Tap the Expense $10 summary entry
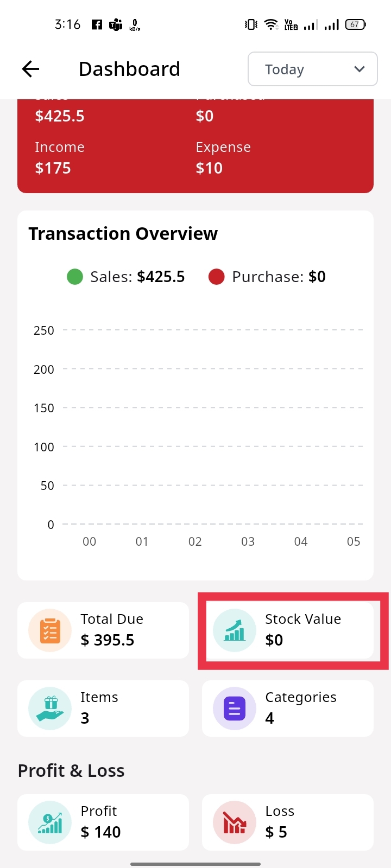This screenshot has width=391, height=868. click(x=223, y=158)
